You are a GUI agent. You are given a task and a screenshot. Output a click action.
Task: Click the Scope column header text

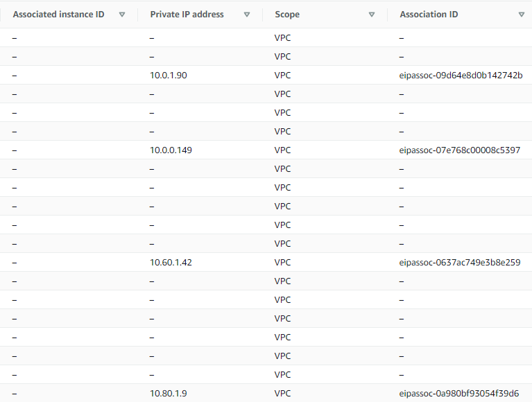pos(287,15)
